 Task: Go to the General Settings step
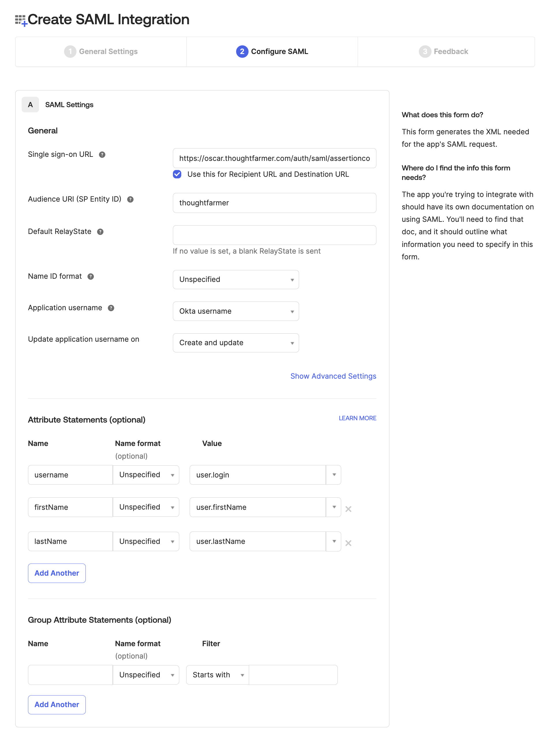point(101,51)
